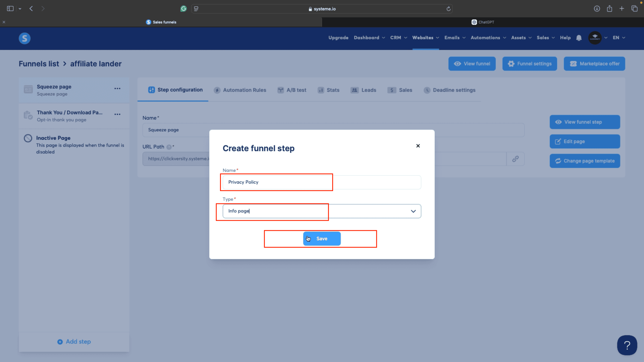Close the Sales funnels browser tab
The height and width of the screenshot is (362, 644).
tap(4, 22)
